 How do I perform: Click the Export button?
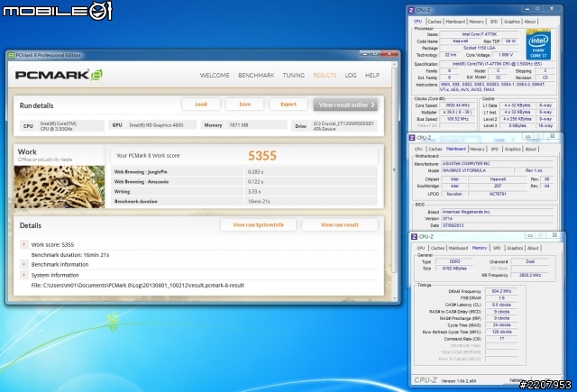(x=288, y=105)
